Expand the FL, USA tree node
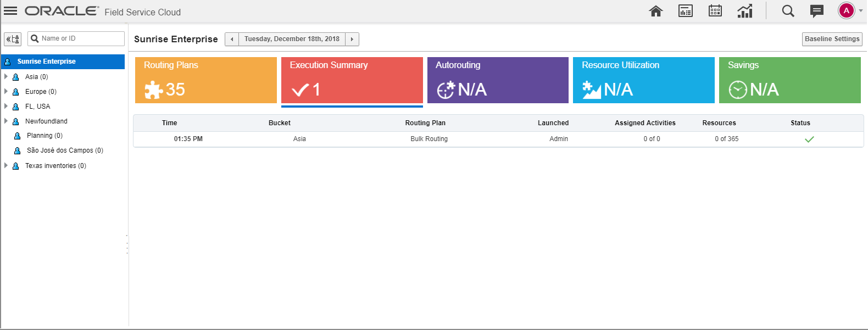Screen dimensions: 868x330 (x=5, y=106)
